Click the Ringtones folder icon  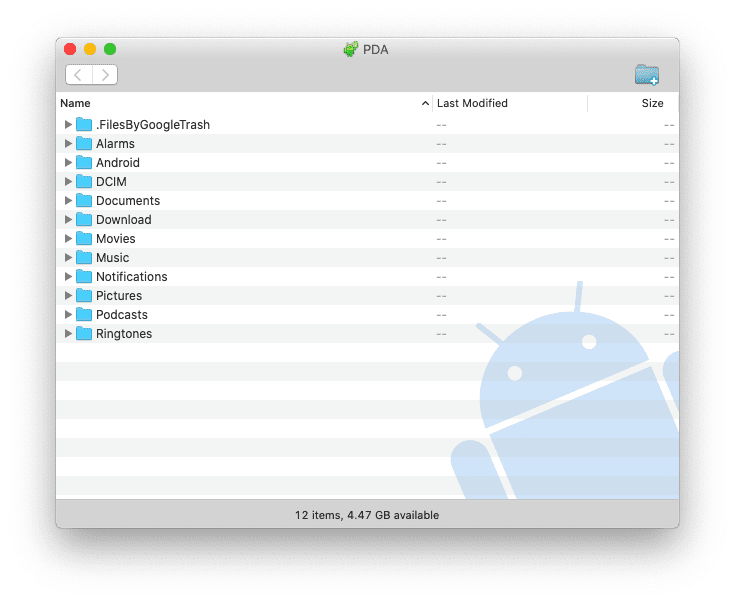tap(84, 333)
